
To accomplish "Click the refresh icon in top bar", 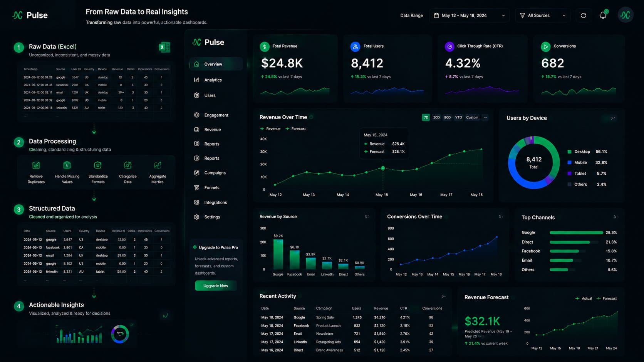I will pyautogui.click(x=584, y=15).
